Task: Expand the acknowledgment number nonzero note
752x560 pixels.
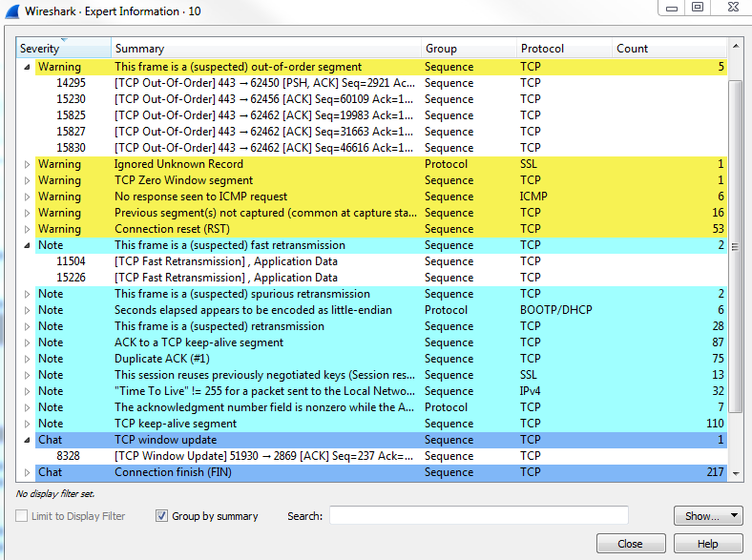Action: [x=27, y=407]
